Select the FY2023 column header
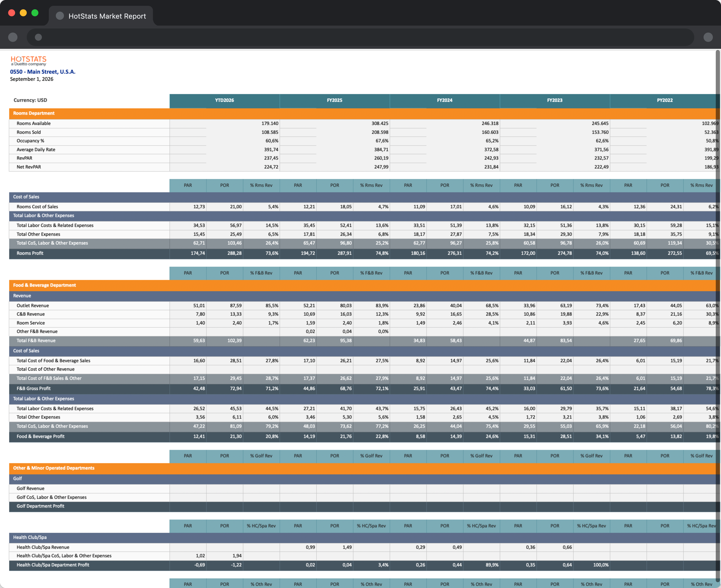721x588 pixels. [555, 101]
